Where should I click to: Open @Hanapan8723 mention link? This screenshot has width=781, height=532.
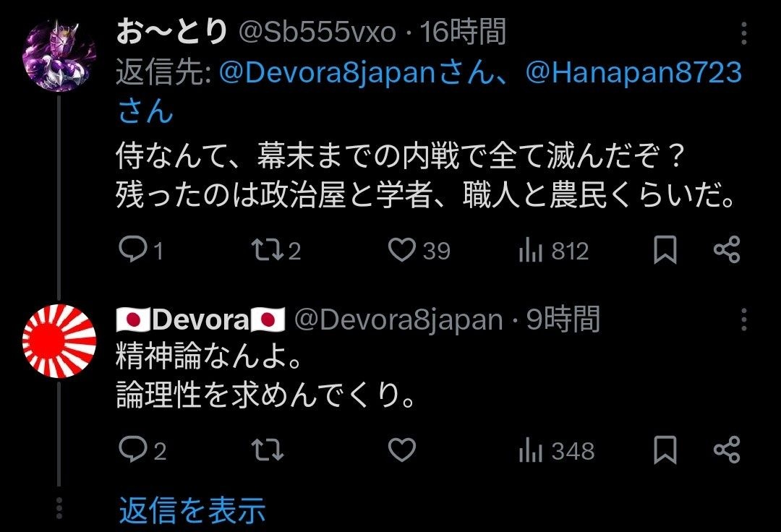[633, 73]
